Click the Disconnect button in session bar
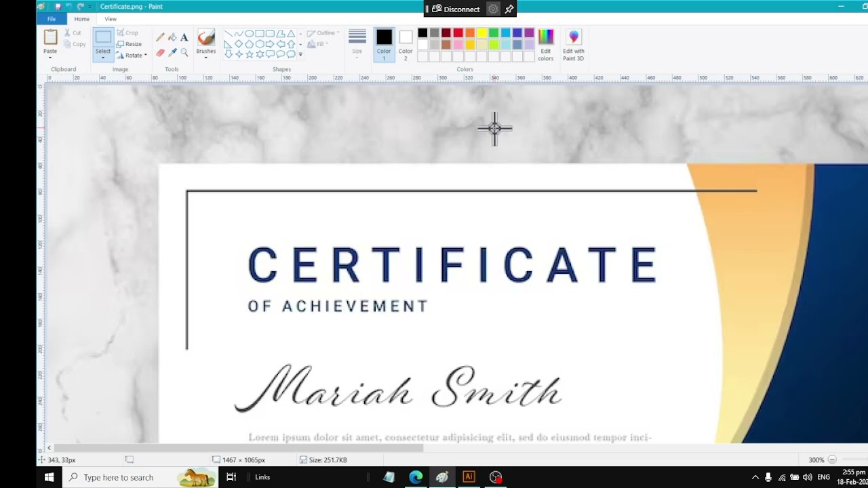Image resolution: width=868 pixels, height=488 pixels. point(456,9)
